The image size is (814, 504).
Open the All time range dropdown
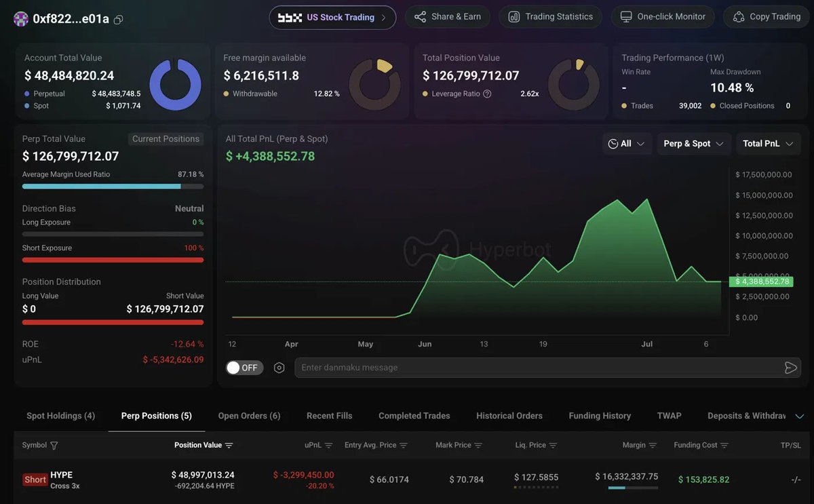click(627, 144)
